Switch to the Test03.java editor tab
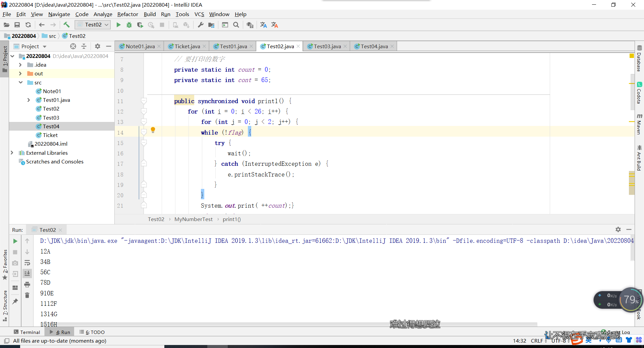Viewport: 644px width, 348px height. coord(327,46)
